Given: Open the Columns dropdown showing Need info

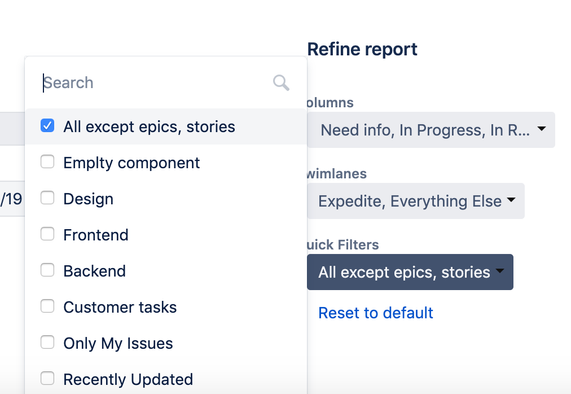Looking at the screenshot, I should (x=431, y=130).
